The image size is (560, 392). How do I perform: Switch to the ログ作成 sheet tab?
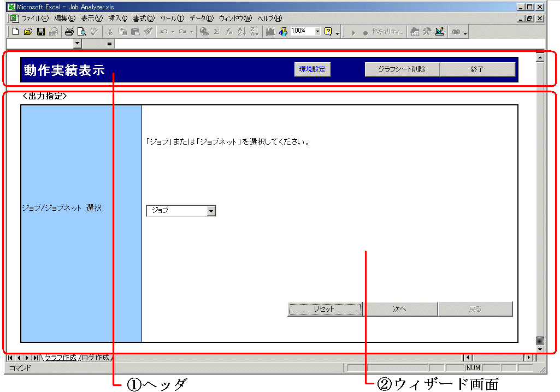coord(96,358)
